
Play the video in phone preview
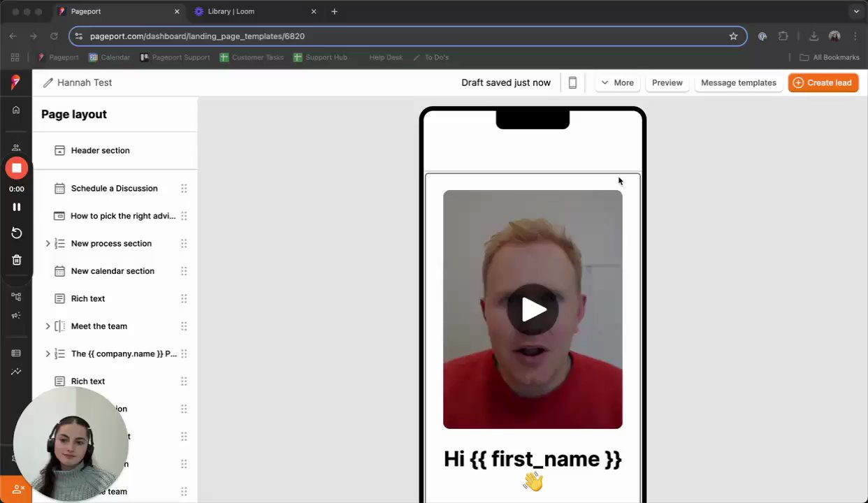click(x=533, y=309)
